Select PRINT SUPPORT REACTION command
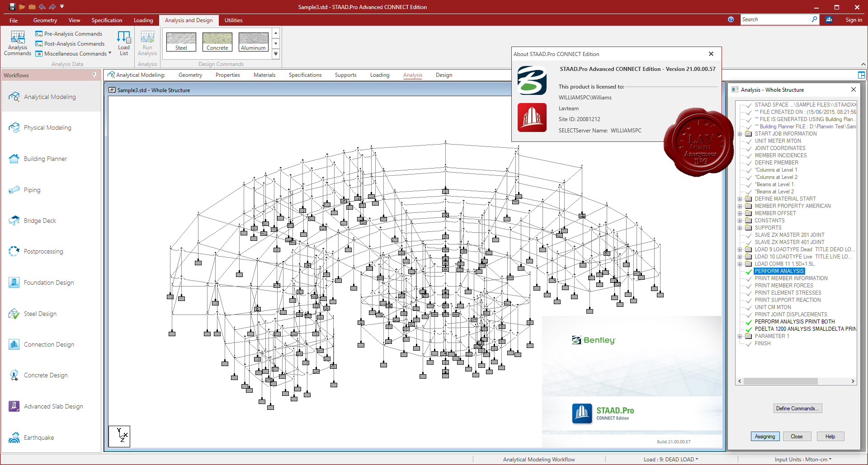The height and width of the screenshot is (465, 868). (x=788, y=300)
